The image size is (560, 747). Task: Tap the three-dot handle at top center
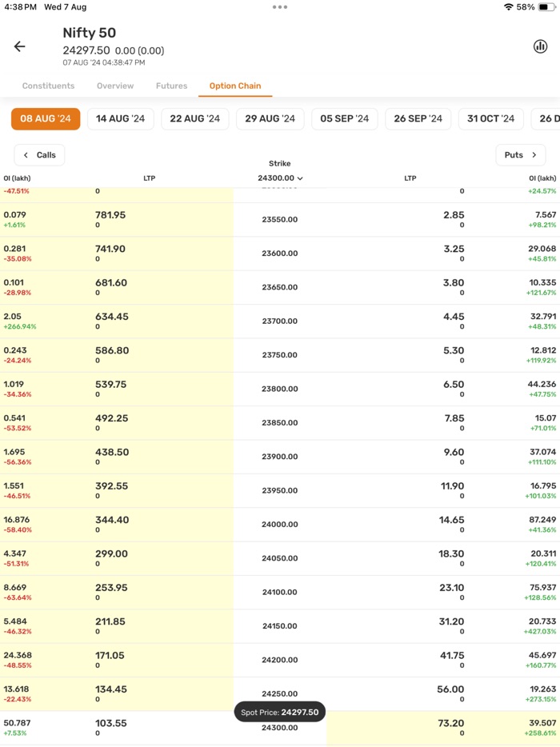(x=280, y=7)
